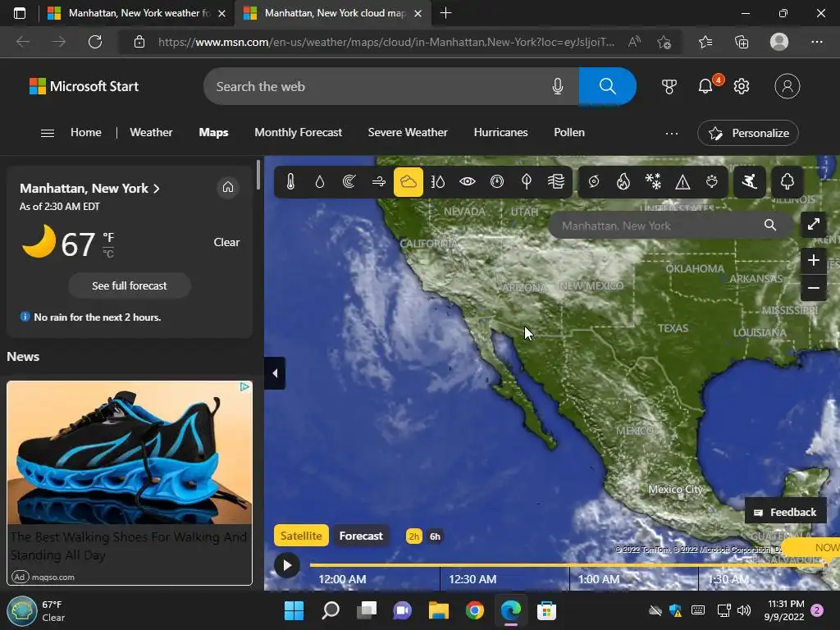
Task: Jump timeline to 1:00 AM
Action: pos(599,579)
